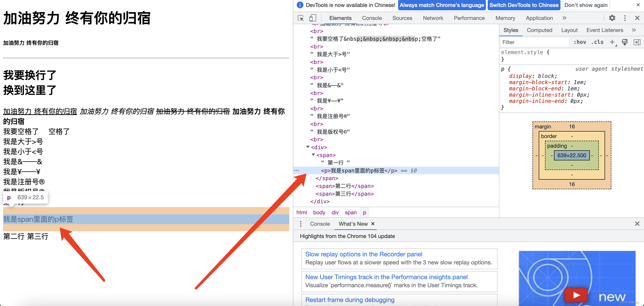Viewport: 644px width, 306px height.
Task: Activate the inspect element picker icon
Action: [301, 18]
